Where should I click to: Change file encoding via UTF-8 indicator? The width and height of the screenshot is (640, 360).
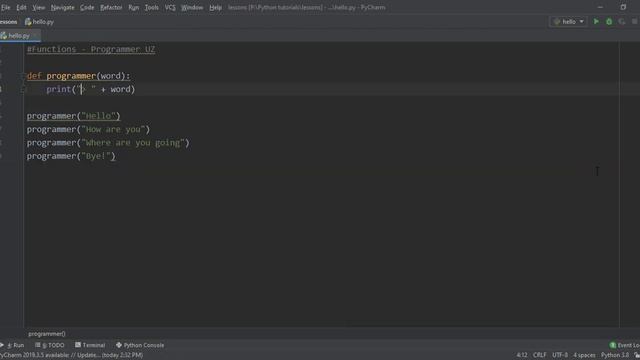coord(560,355)
